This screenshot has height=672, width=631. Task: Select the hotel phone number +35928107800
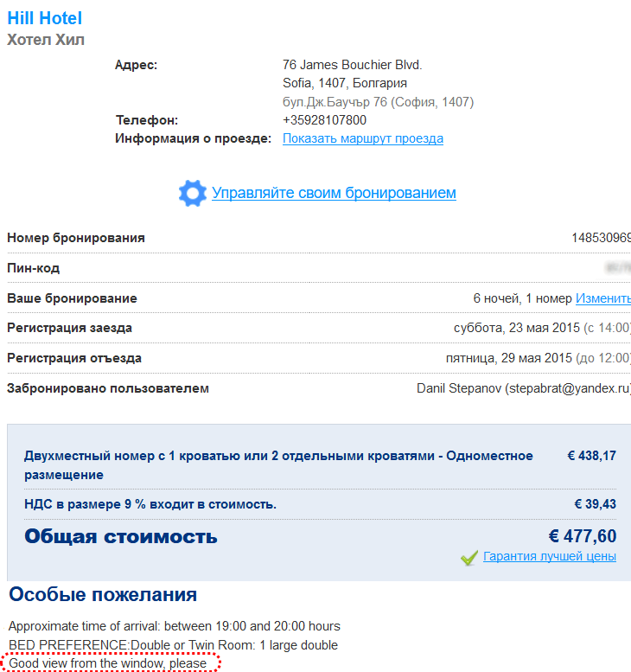tap(325, 120)
